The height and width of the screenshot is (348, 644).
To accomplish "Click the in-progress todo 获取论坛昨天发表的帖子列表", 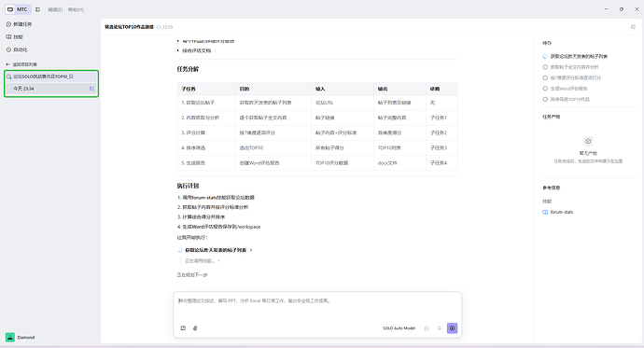I will tap(579, 56).
